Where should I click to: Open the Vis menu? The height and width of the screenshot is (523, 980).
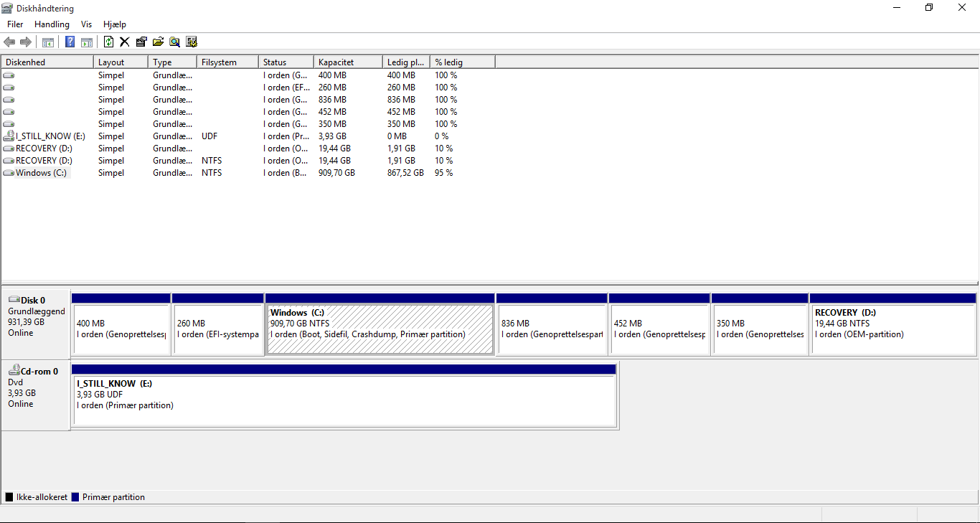pos(86,24)
